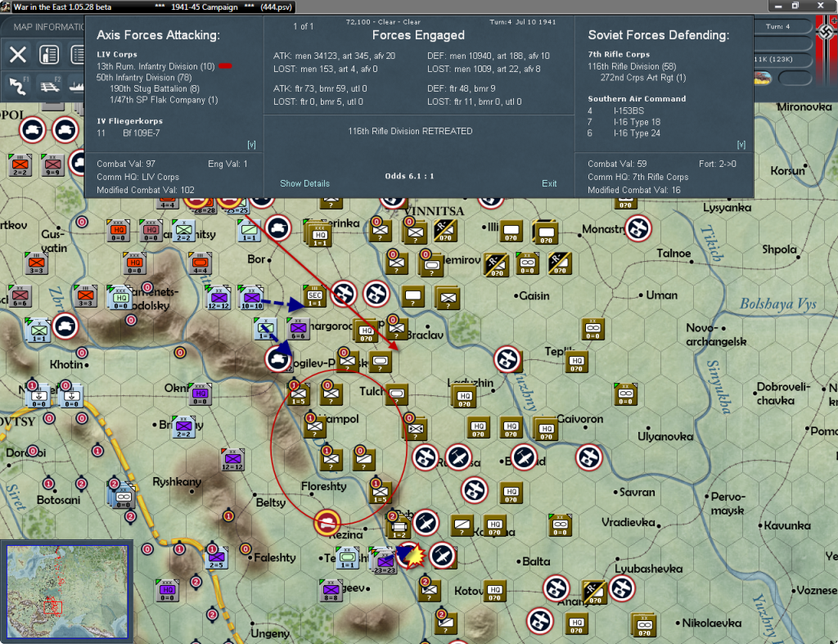The width and height of the screenshot is (838, 644).
Task: Select the 2=2 purple unit near Brichany
Action: click(184, 426)
